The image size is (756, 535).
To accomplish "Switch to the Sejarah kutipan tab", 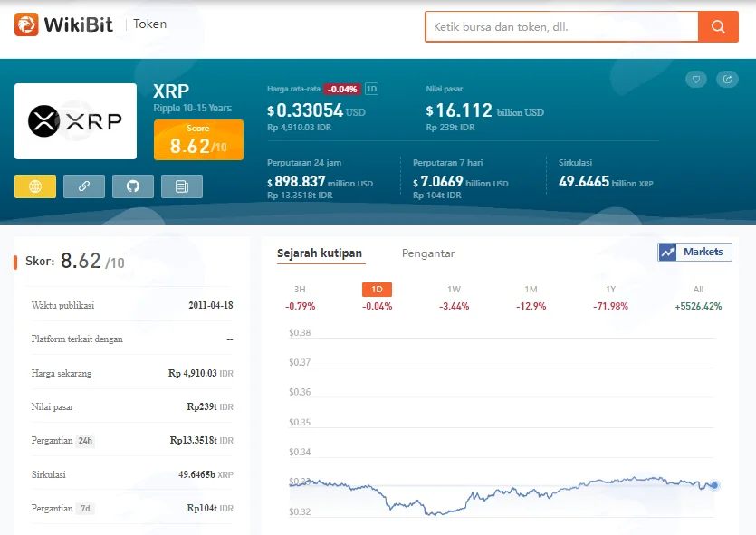I will (320, 253).
